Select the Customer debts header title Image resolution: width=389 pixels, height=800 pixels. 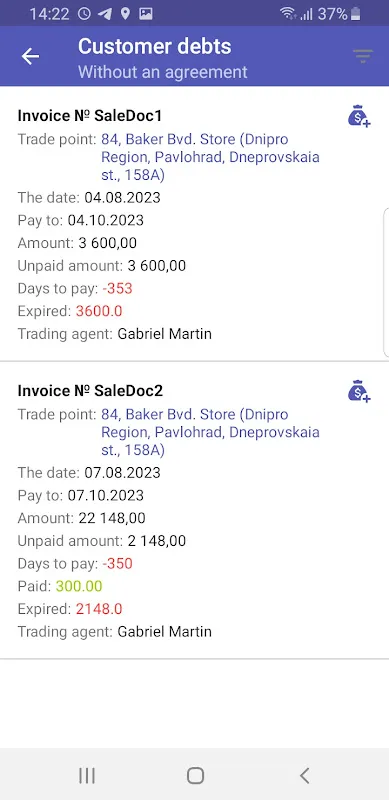tap(155, 46)
